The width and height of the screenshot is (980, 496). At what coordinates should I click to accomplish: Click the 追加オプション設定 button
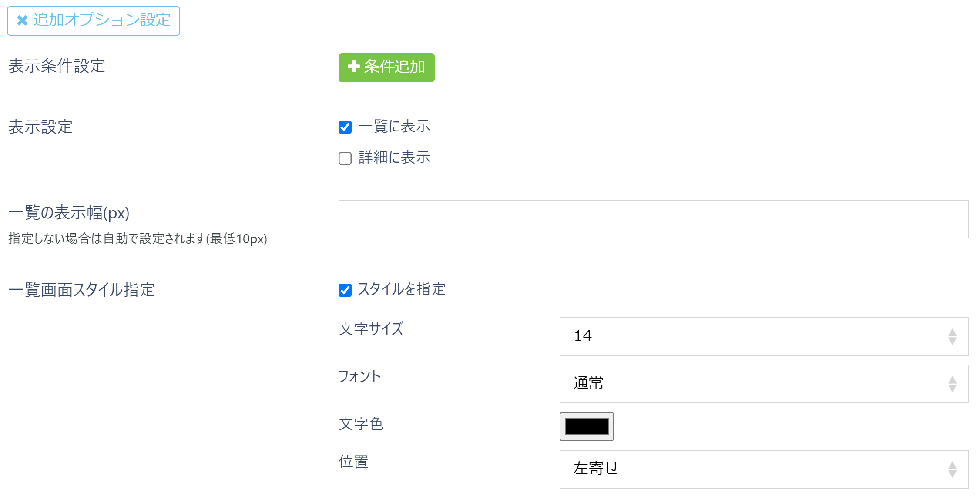pos(93,20)
